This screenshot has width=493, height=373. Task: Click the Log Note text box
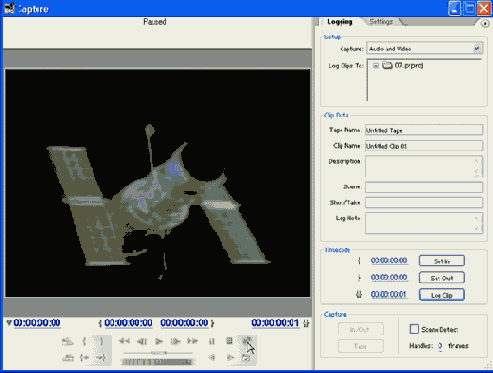coord(424,223)
